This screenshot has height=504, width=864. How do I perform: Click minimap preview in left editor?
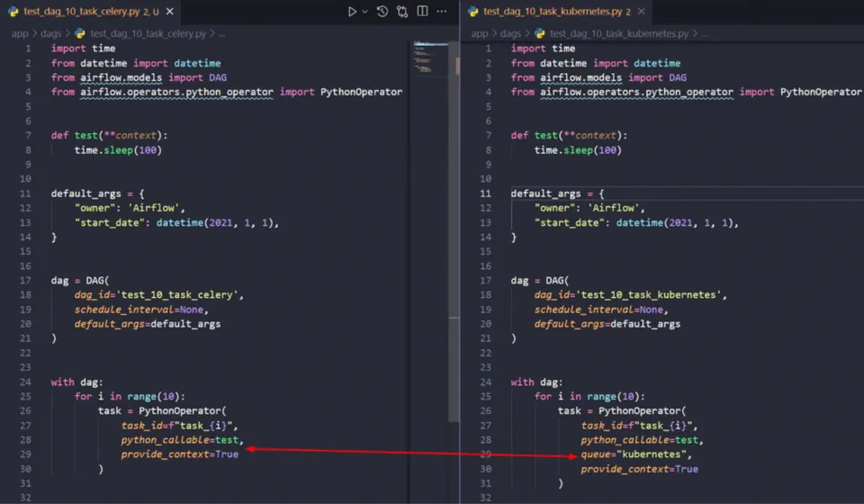tap(429, 57)
